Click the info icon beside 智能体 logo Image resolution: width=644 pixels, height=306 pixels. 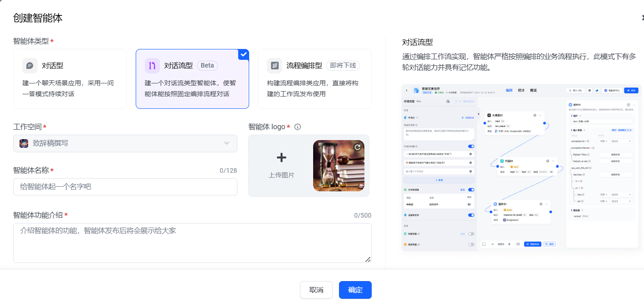tap(298, 127)
